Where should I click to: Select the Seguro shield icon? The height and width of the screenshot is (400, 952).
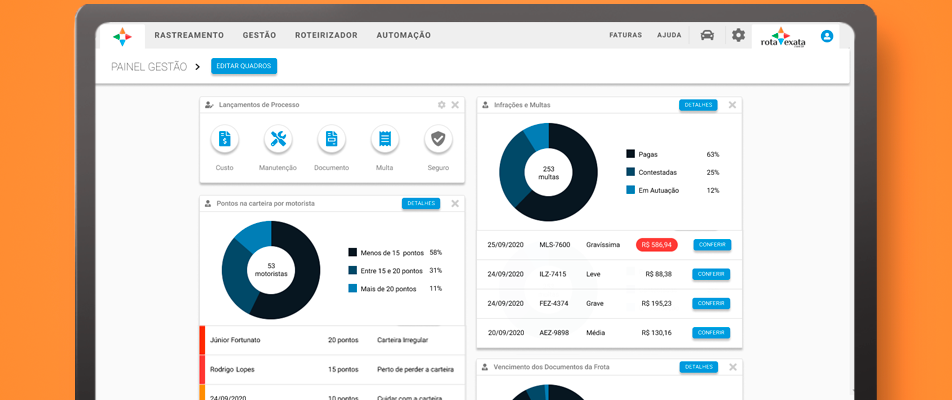pos(438,140)
